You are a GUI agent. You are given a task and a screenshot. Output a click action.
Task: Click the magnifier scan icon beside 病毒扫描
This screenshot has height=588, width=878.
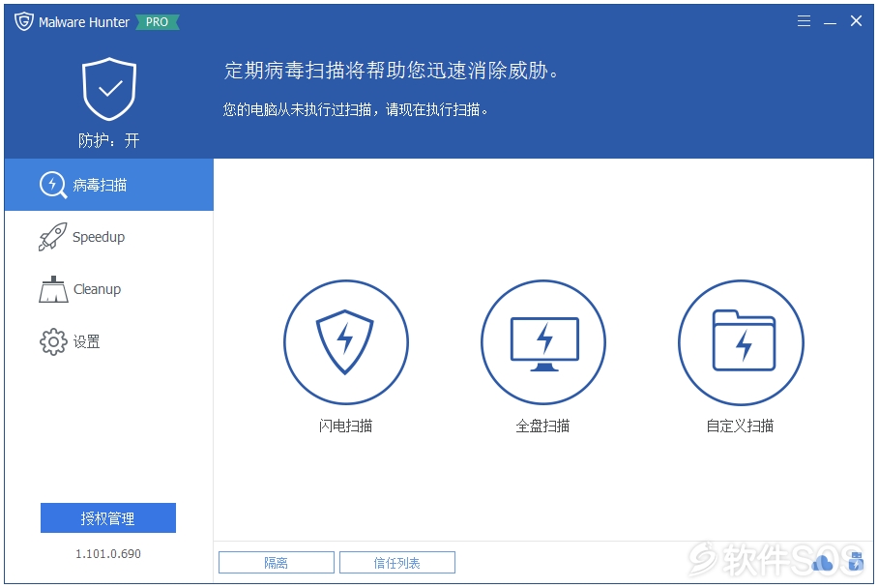click(x=53, y=185)
